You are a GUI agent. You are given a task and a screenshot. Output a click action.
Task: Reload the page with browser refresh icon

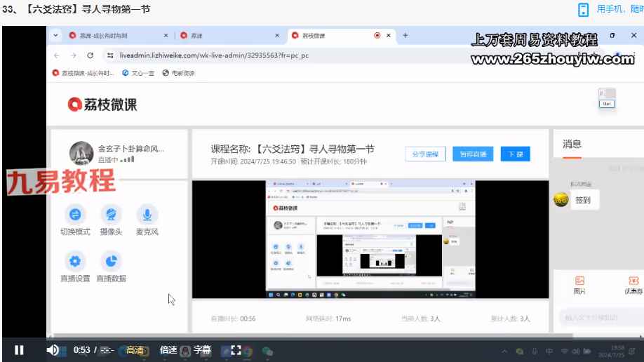[90, 55]
